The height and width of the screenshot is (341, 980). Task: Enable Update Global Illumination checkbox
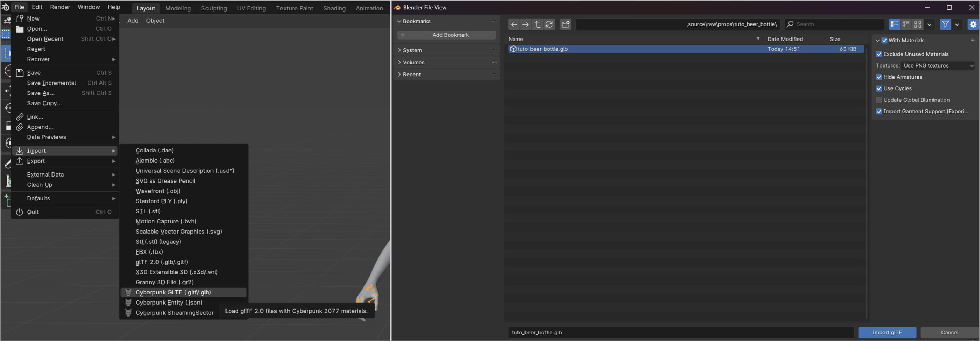pyautogui.click(x=879, y=100)
